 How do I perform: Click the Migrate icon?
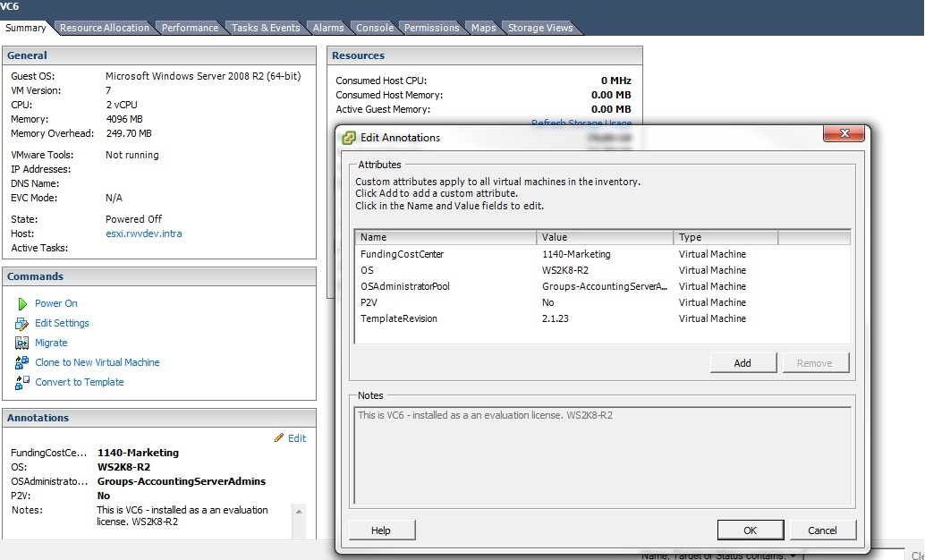[21, 343]
